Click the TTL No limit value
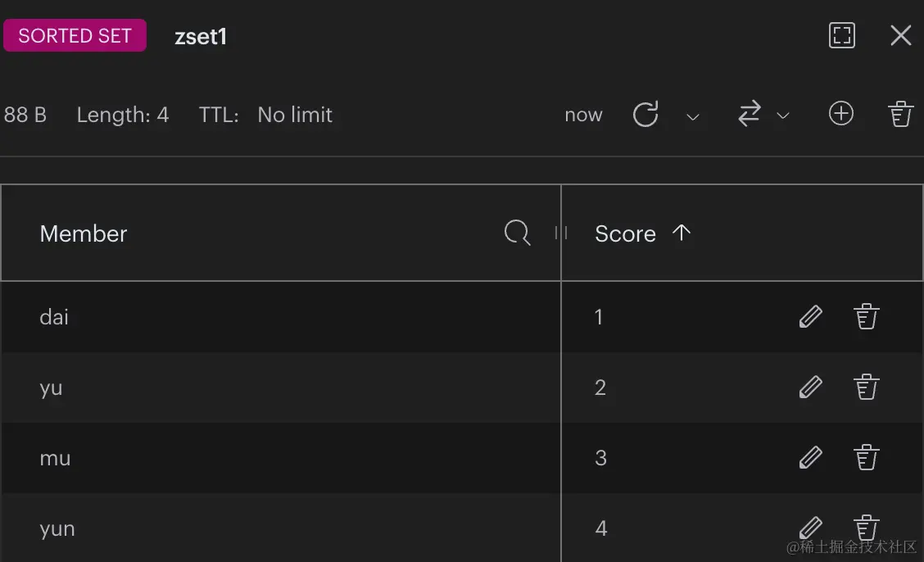 295,115
